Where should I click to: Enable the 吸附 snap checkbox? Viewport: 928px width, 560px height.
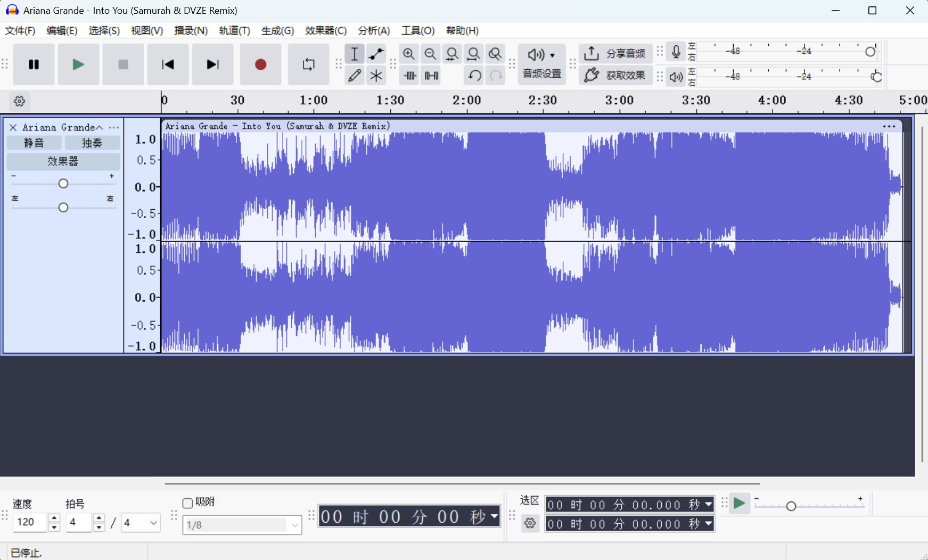click(x=187, y=503)
